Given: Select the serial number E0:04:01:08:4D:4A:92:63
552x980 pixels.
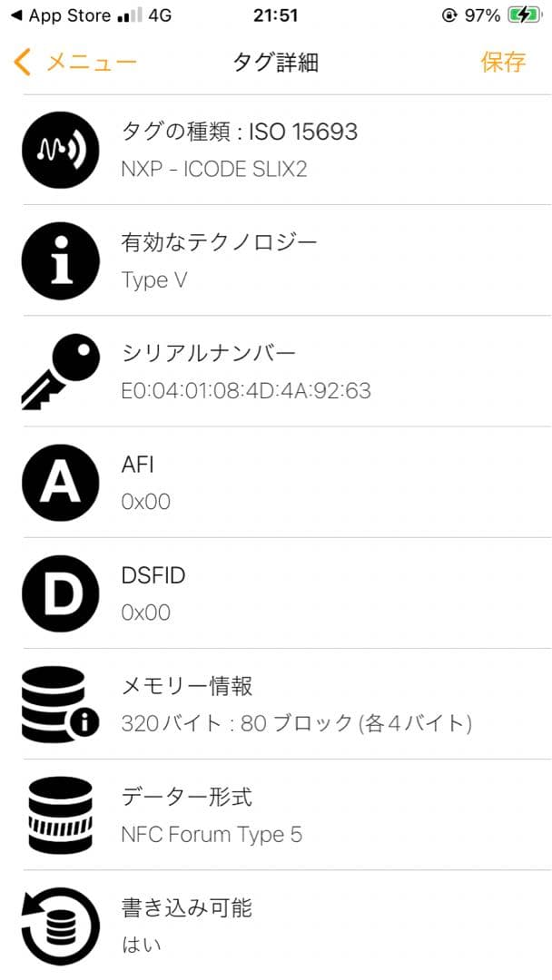Looking at the screenshot, I should [246, 391].
